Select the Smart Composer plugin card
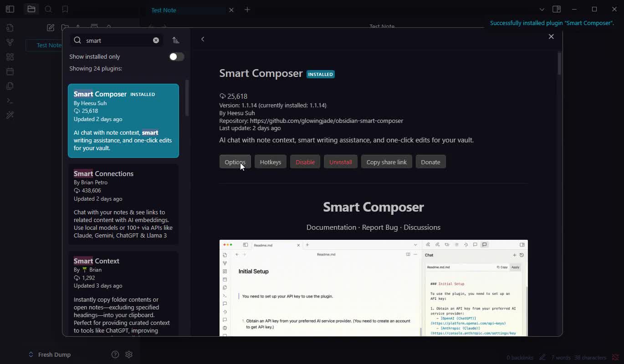The width and height of the screenshot is (624, 364). pyautogui.click(x=123, y=121)
